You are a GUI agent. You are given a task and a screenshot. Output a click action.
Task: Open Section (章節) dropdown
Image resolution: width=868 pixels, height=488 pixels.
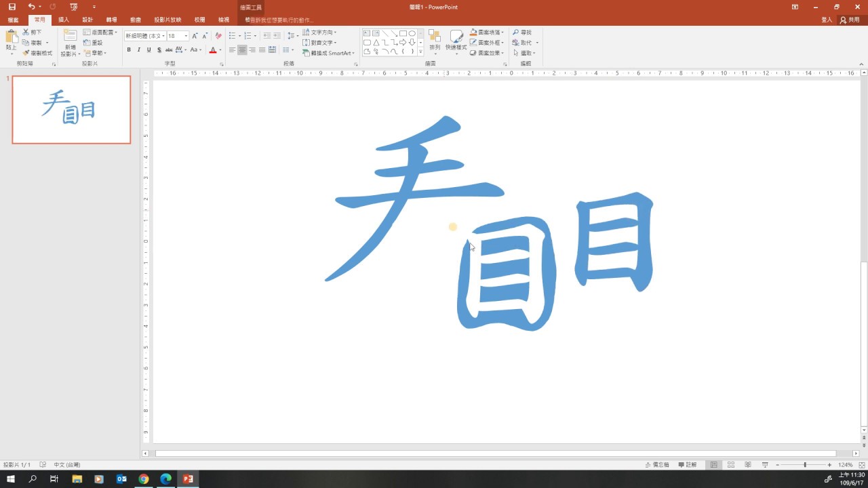(95, 53)
